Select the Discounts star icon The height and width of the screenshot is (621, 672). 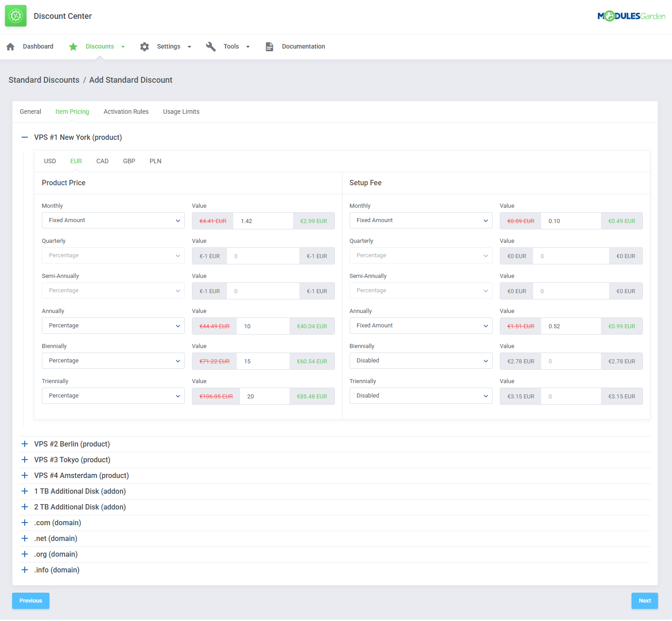pos(73,46)
